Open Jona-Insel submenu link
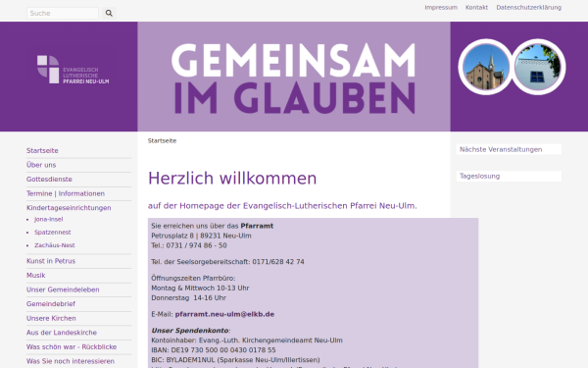Image resolution: width=588 pixels, height=368 pixels. coord(49,219)
